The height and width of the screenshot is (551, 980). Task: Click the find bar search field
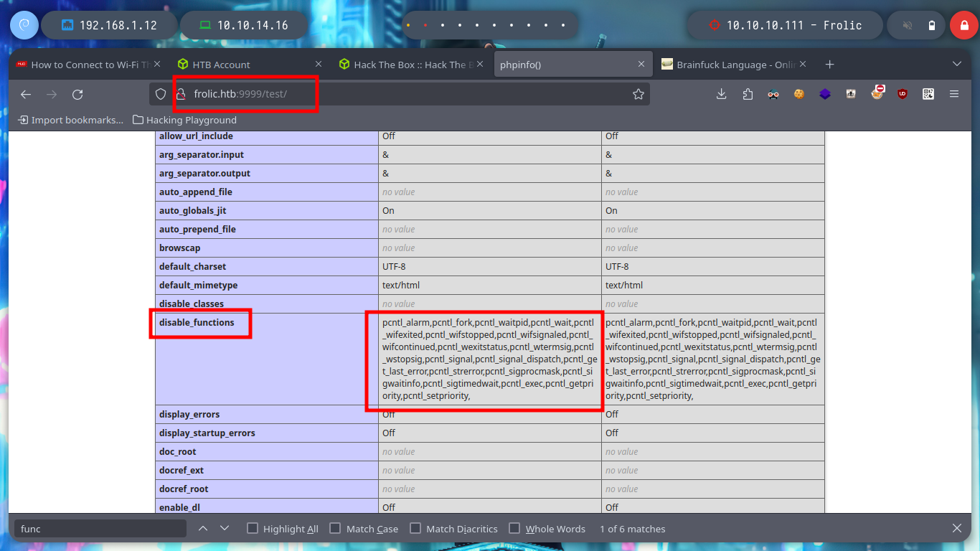pos(100,529)
